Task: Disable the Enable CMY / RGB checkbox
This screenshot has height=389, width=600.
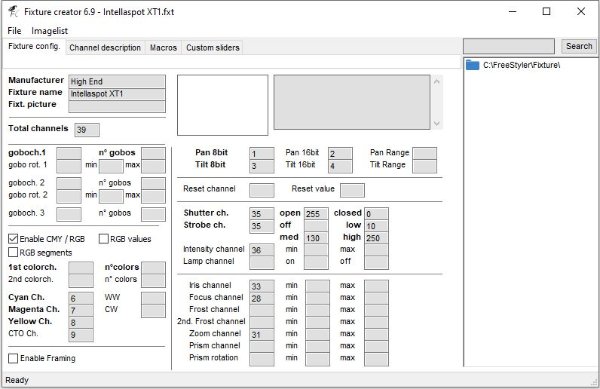Action: click(x=13, y=239)
